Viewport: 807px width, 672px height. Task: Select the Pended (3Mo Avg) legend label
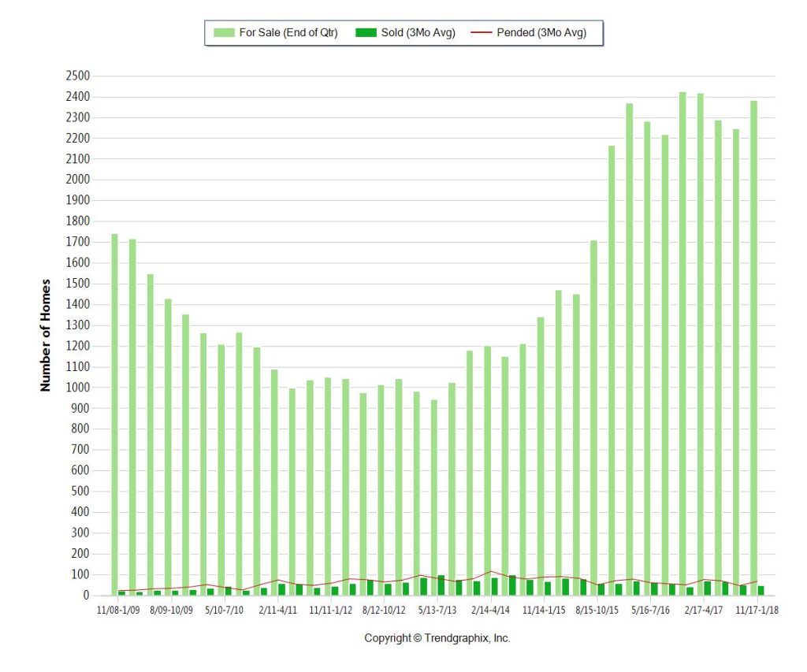pos(541,33)
